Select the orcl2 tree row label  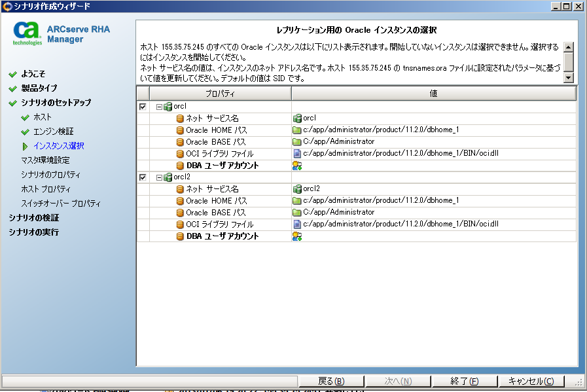point(182,177)
